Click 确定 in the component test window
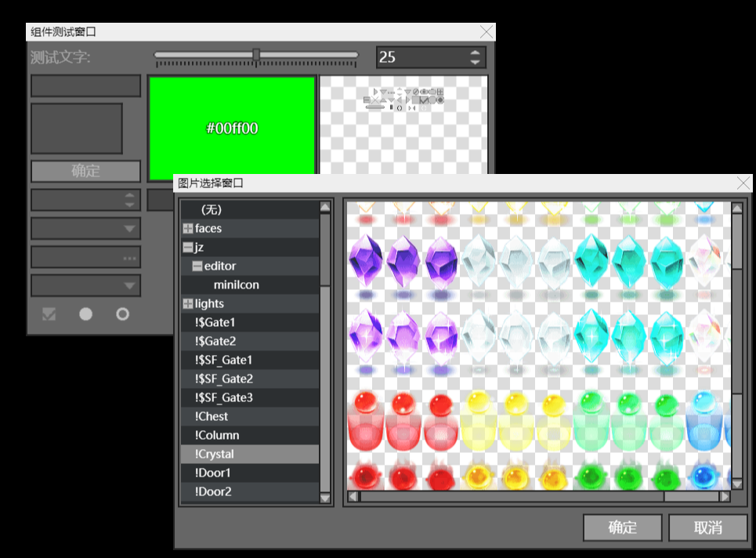 [x=86, y=171]
